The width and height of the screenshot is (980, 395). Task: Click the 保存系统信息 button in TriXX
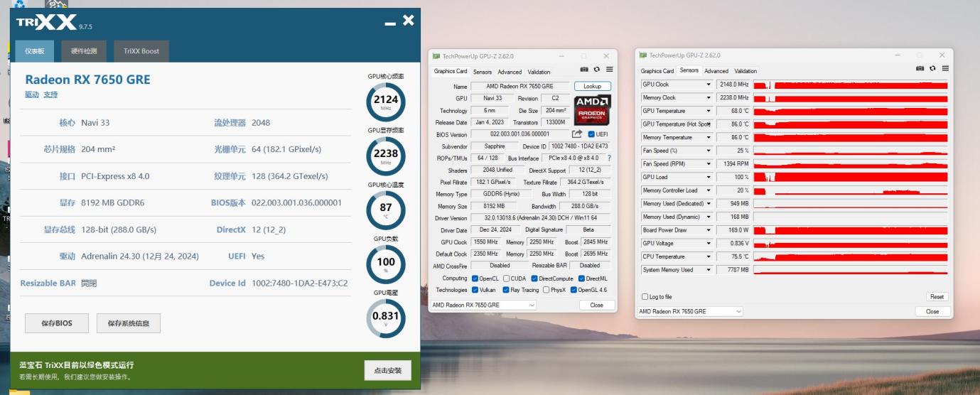click(129, 323)
